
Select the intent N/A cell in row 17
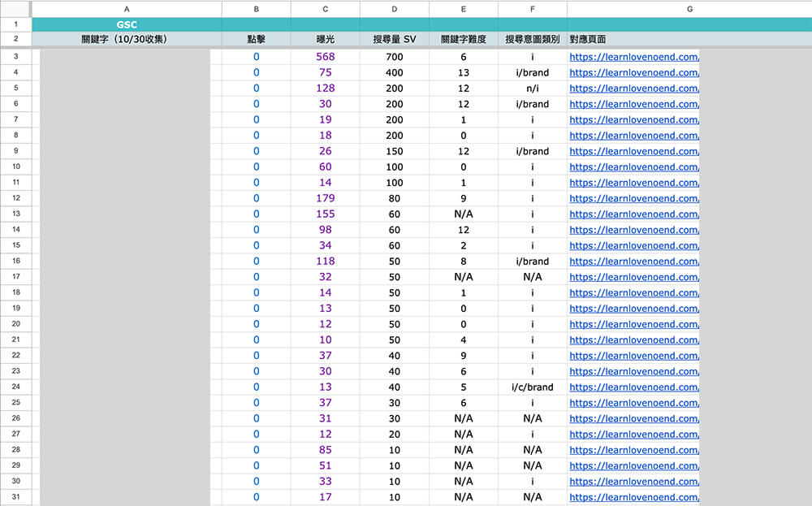tap(533, 277)
